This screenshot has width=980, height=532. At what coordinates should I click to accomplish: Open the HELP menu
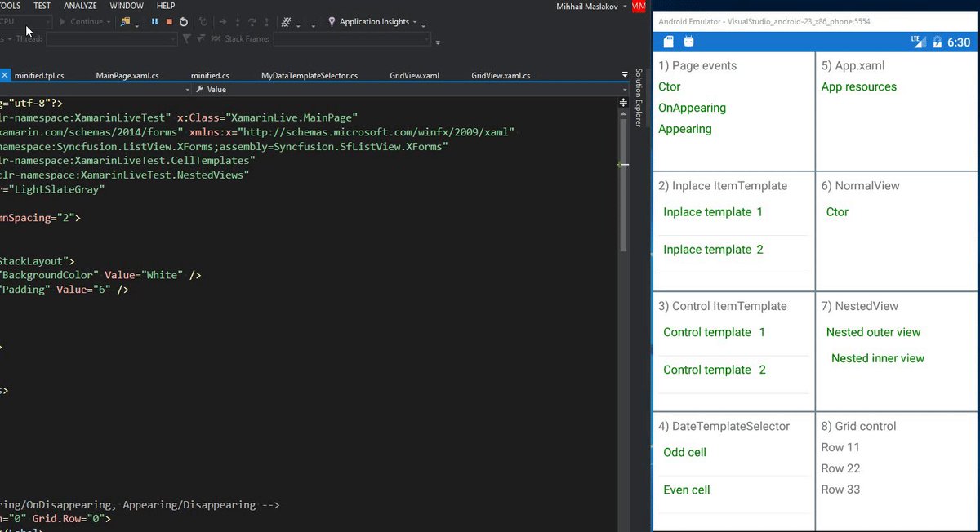166,6
